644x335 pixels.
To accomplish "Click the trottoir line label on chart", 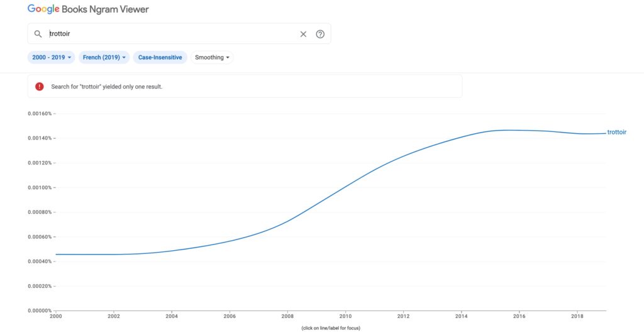I will click(616, 132).
